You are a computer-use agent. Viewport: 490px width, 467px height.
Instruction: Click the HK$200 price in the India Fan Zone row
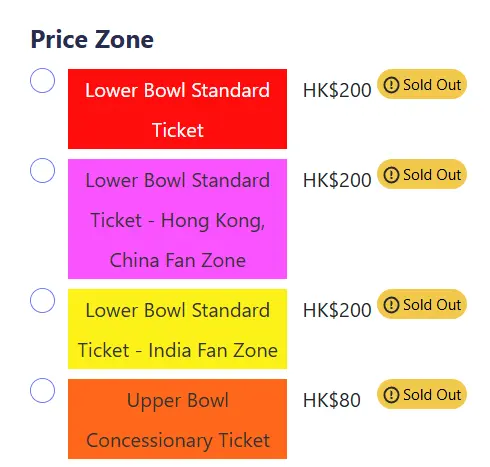(337, 310)
